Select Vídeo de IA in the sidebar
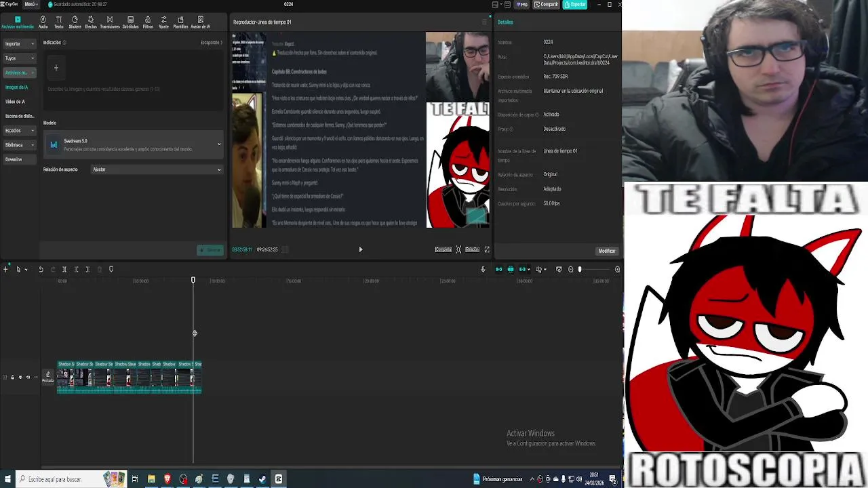Viewport: 868px width, 488px height. [x=16, y=102]
